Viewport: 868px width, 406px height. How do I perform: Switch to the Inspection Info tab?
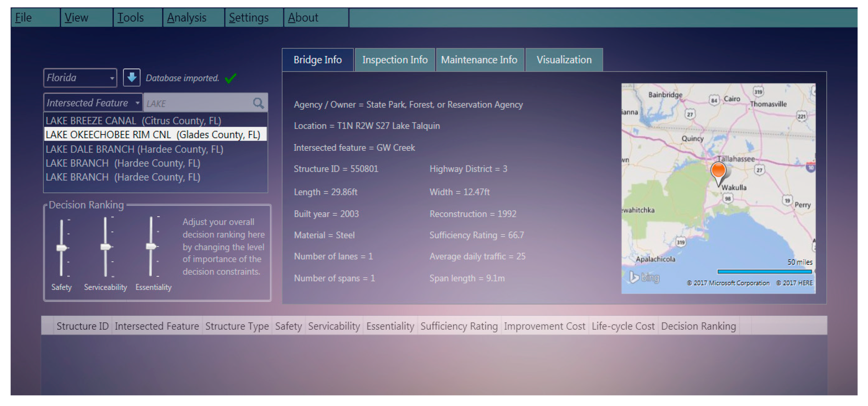[395, 60]
